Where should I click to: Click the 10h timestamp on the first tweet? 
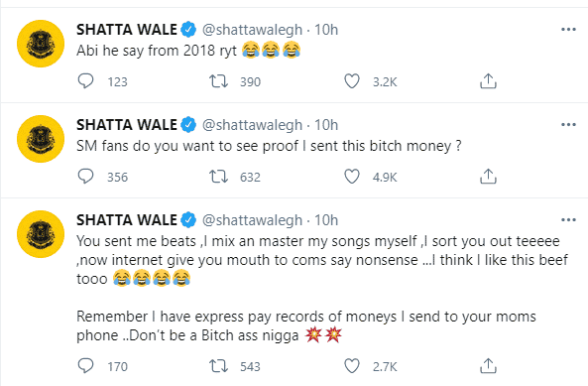click(x=326, y=30)
